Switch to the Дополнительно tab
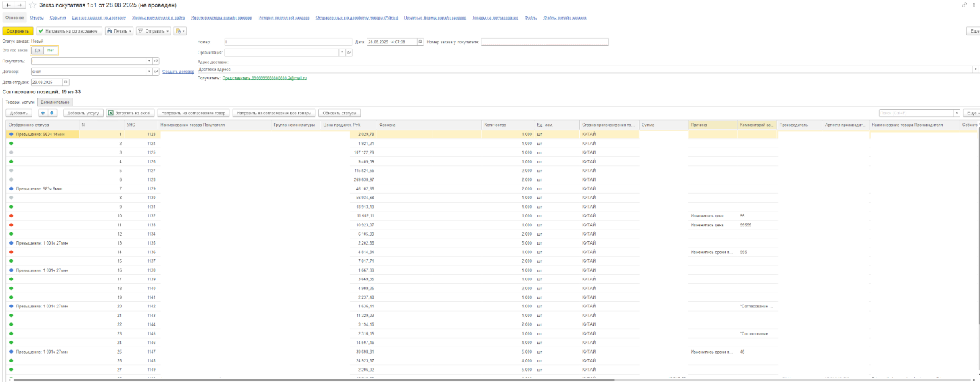Image resolution: width=980 pixels, height=382 pixels. (55, 102)
